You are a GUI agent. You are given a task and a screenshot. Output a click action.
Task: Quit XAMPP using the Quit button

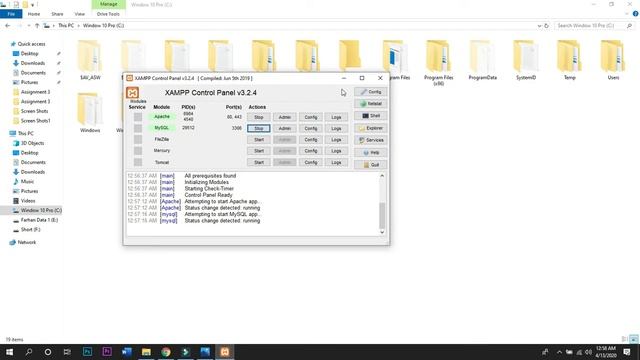coord(371,164)
